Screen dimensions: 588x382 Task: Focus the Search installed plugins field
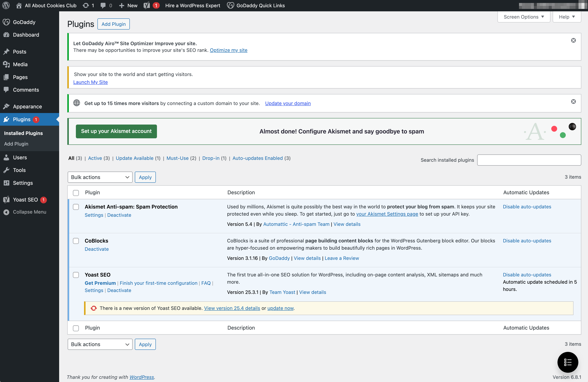tap(529, 160)
